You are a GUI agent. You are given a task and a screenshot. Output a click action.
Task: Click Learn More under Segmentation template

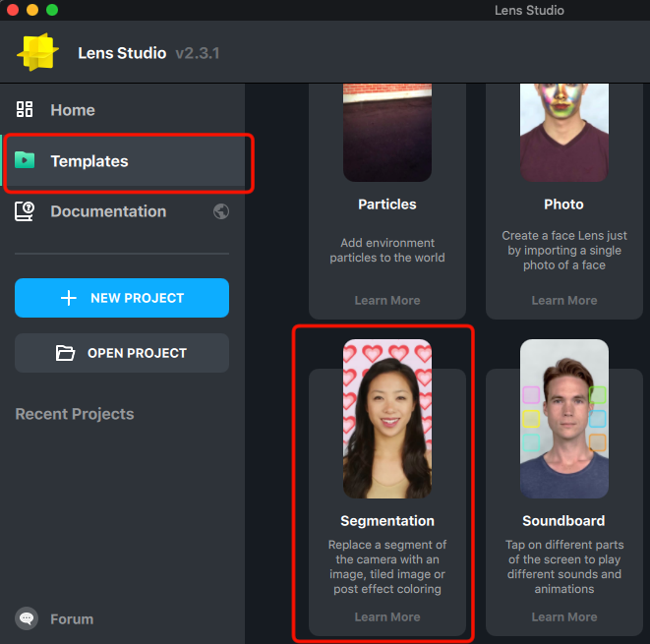click(x=387, y=616)
